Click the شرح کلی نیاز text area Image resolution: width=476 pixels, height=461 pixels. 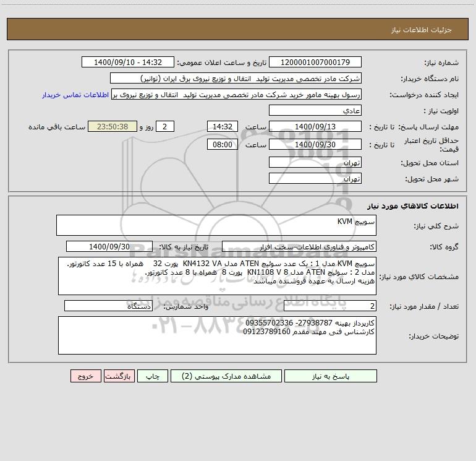216,225
